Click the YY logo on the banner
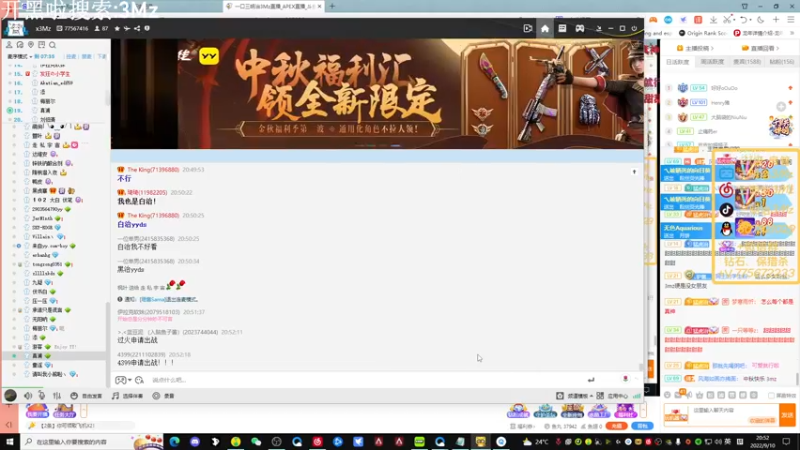800x450 pixels. point(209,56)
